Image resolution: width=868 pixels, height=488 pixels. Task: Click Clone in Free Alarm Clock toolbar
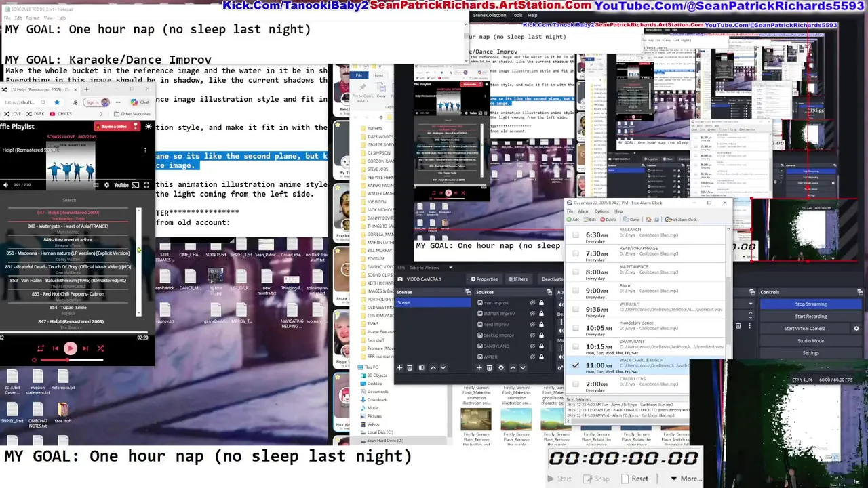coord(631,220)
